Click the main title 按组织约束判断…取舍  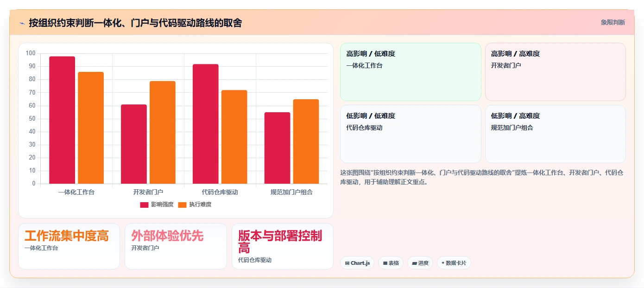pyautogui.click(x=135, y=23)
